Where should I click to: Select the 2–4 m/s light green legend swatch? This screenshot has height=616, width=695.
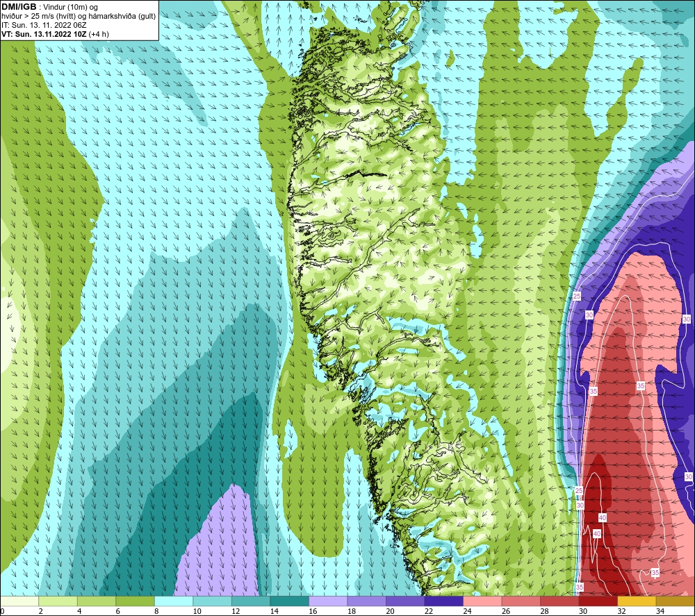58,601
